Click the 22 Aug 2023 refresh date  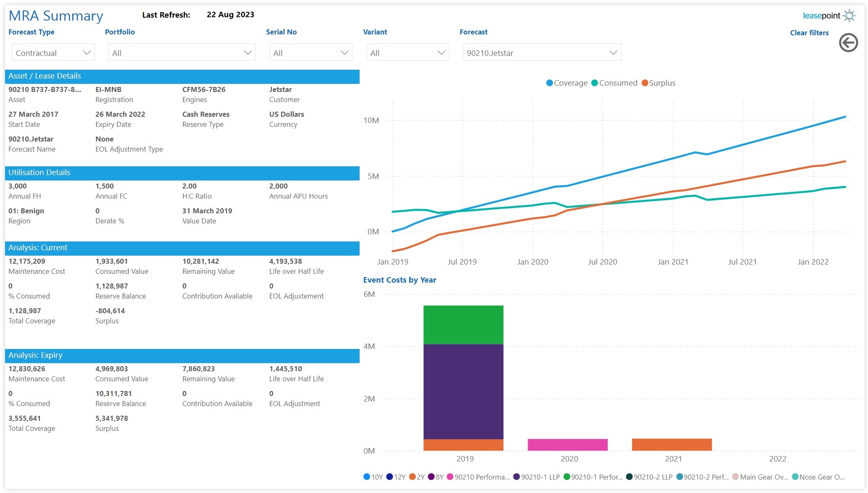coord(230,15)
